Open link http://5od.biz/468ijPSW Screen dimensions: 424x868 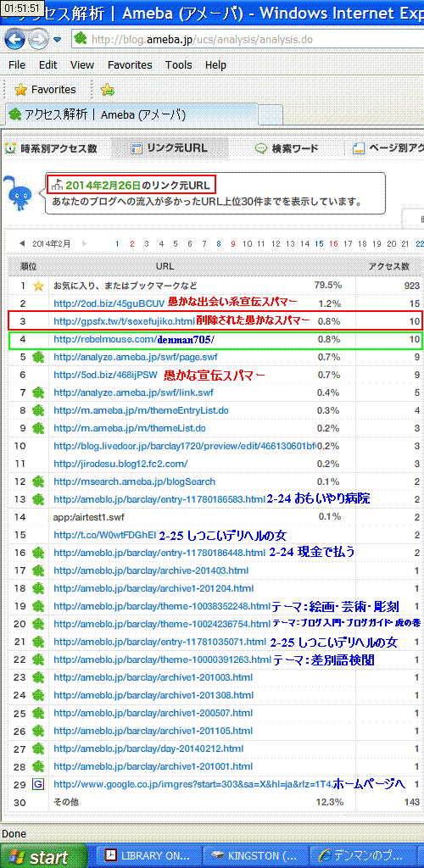pos(106,375)
